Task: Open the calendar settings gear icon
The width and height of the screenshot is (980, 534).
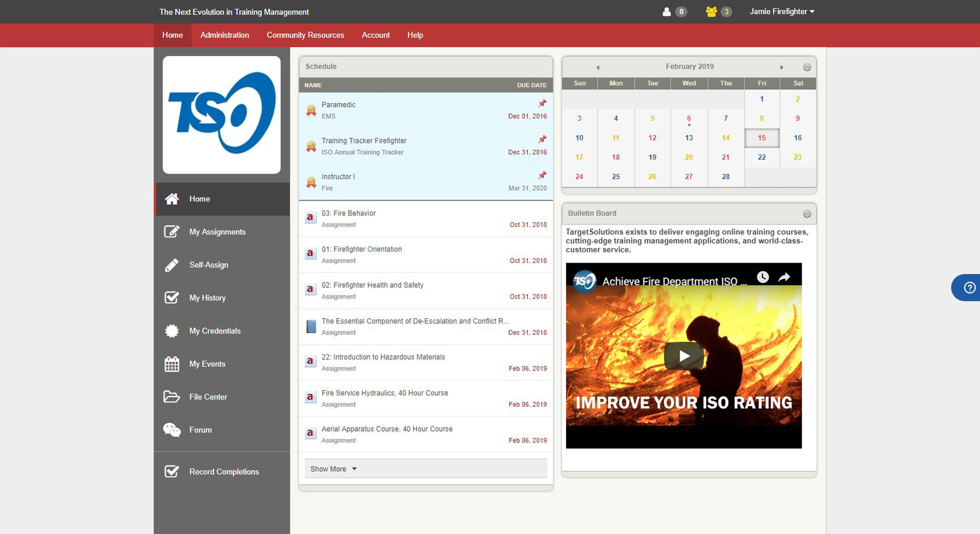Action: coord(807,67)
